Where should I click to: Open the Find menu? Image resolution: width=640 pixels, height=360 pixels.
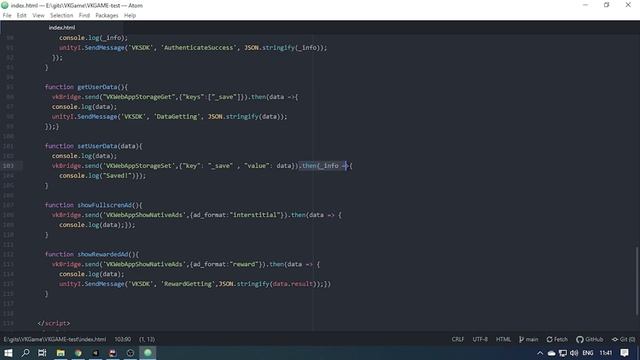pyautogui.click(x=84, y=16)
